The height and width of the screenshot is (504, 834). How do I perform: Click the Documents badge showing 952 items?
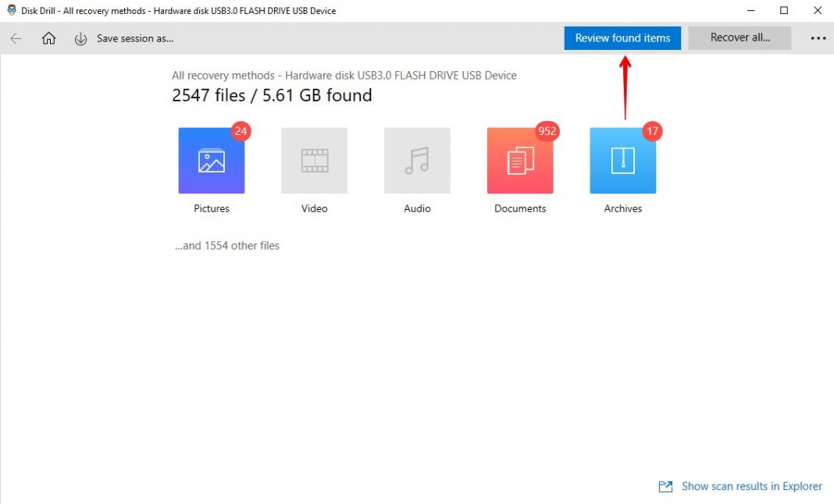(547, 131)
